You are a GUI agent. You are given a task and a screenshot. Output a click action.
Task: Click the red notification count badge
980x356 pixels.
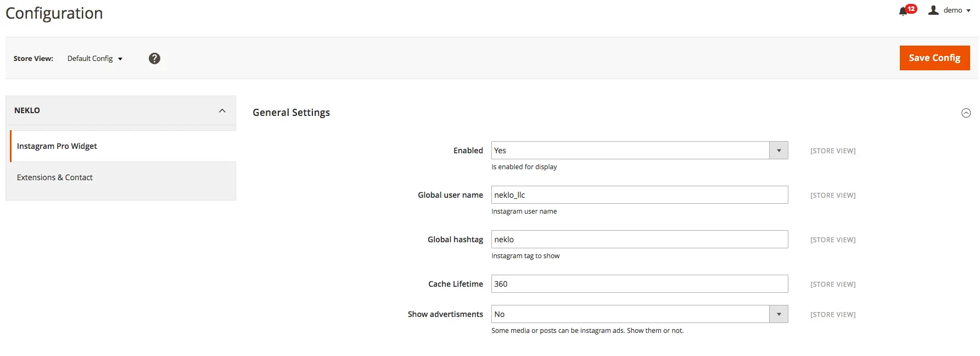click(911, 8)
